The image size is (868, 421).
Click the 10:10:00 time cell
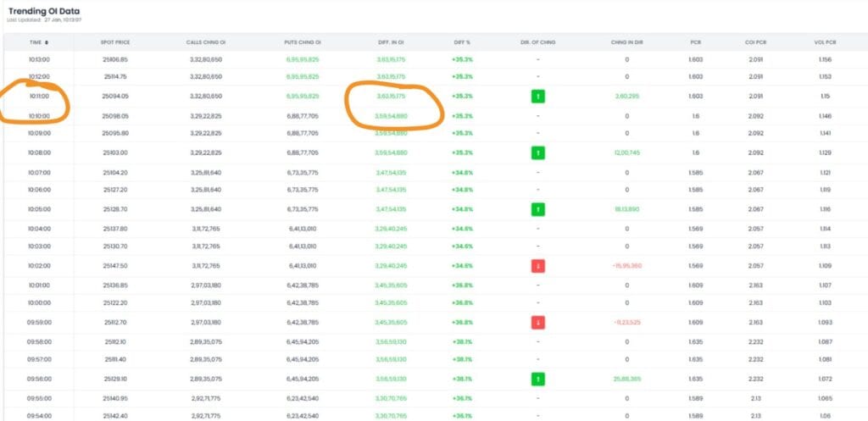point(39,116)
